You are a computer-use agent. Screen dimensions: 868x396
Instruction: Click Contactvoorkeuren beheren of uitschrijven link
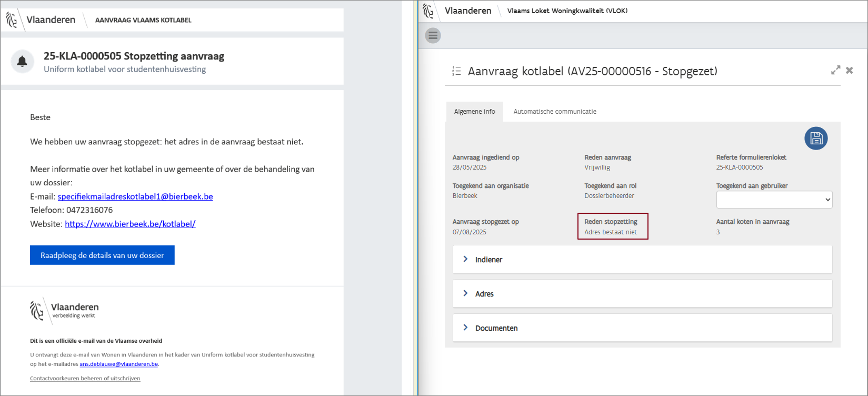tap(85, 378)
